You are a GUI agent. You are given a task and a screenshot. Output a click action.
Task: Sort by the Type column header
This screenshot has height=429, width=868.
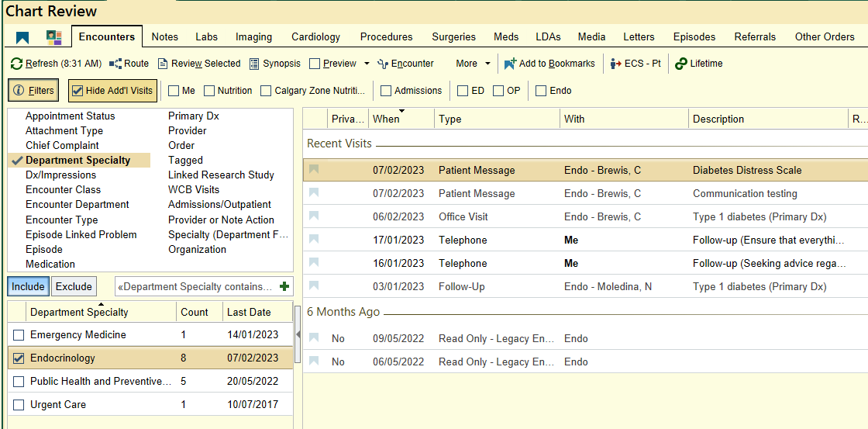pos(497,119)
